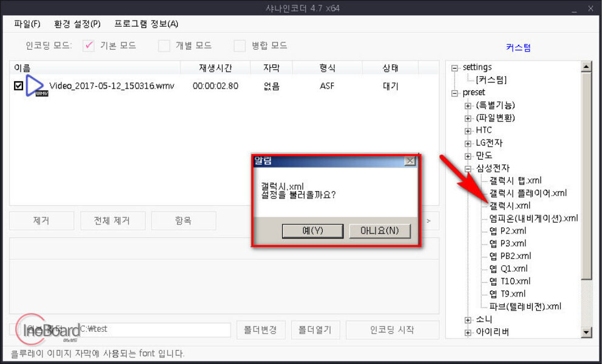This screenshot has height=364, width=603.
Task: Expand the 아이리버 tree node
Action: pyautogui.click(x=468, y=333)
